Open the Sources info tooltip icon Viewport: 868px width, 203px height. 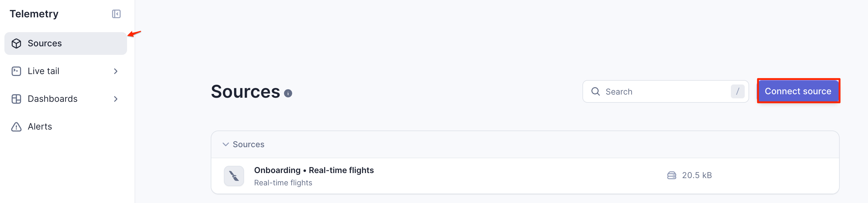(x=288, y=94)
